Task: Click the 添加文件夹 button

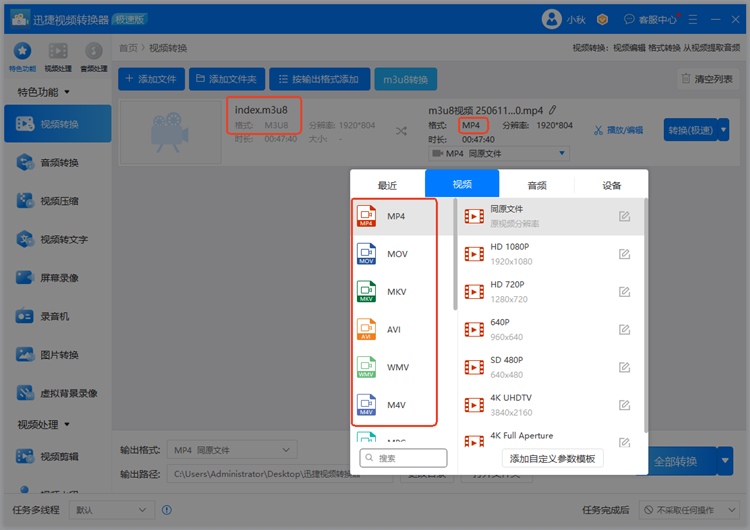Action: pos(227,79)
